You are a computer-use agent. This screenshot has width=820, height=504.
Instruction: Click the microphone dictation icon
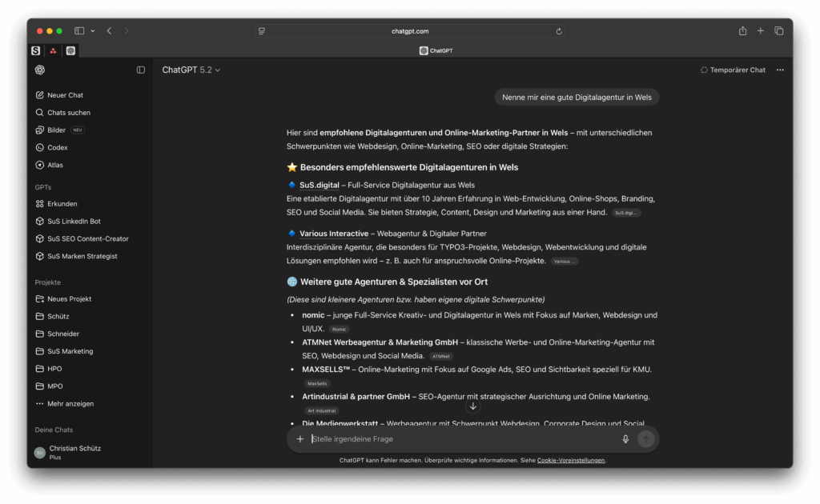tap(625, 439)
